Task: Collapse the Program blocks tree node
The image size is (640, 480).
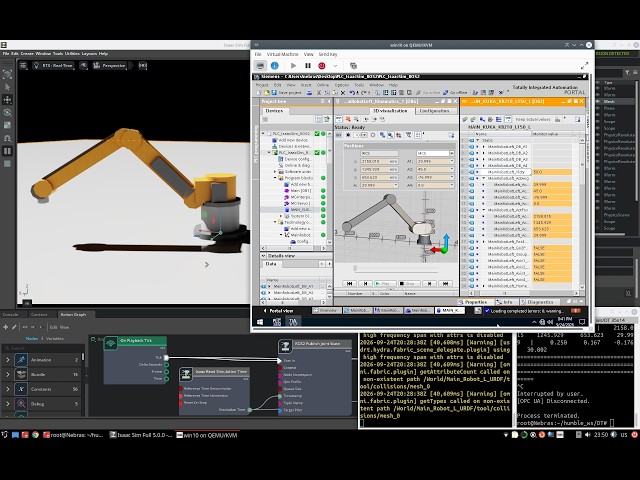Action: click(275, 178)
